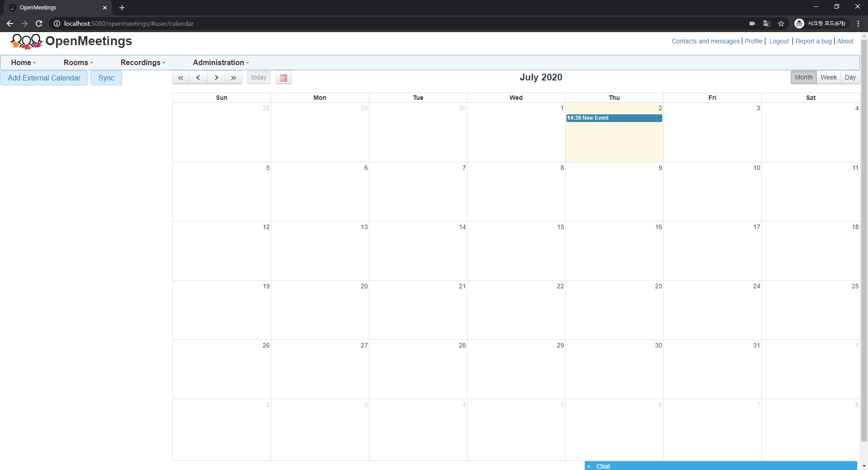Go back in browser history
This screenshot has height=470, width=868.
10,23
